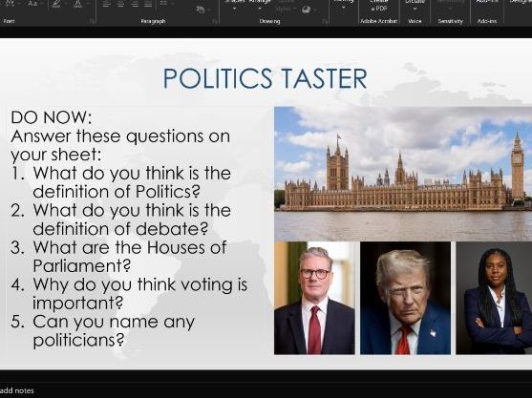Align the text right
The width and height of the screenshot is (532, 398).
pos(135,4)
